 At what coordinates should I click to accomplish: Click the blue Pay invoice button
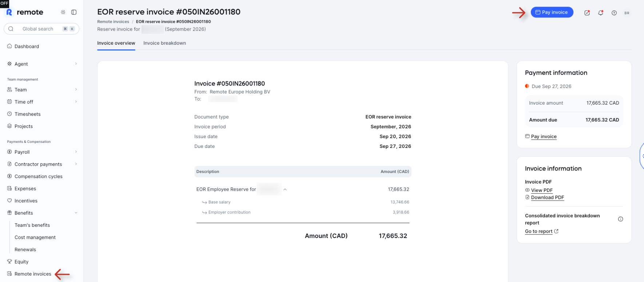click(x=552, y=12)
